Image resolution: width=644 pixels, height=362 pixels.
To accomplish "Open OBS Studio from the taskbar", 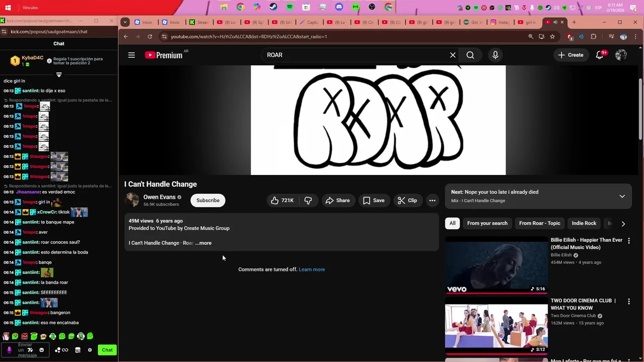I will (372, 7).
